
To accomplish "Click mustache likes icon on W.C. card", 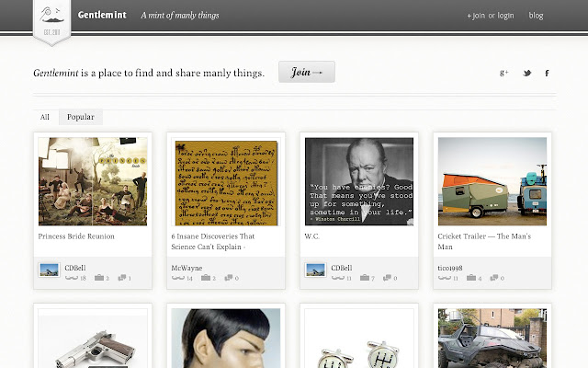I will click(x=338, y=278).
